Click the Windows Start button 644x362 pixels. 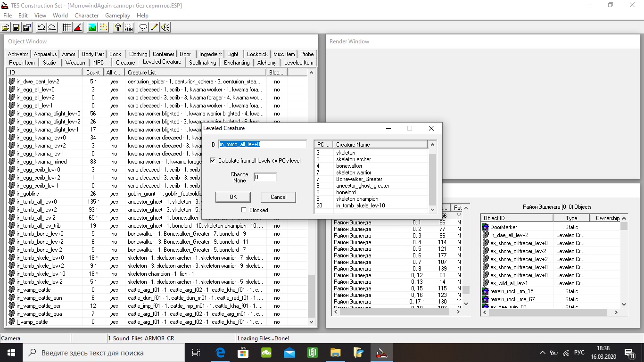[x=11, y=353]
